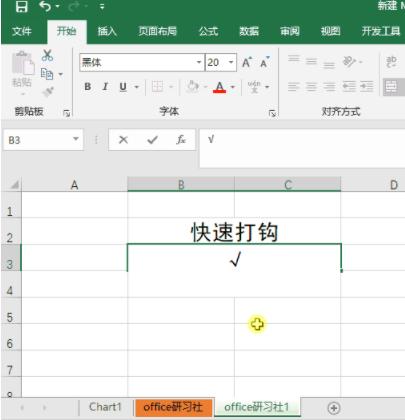Image resolution: width=405 pixels, height=420 pixels.
Task: Click the formula bar containing √
Action: tap(302, 148)
